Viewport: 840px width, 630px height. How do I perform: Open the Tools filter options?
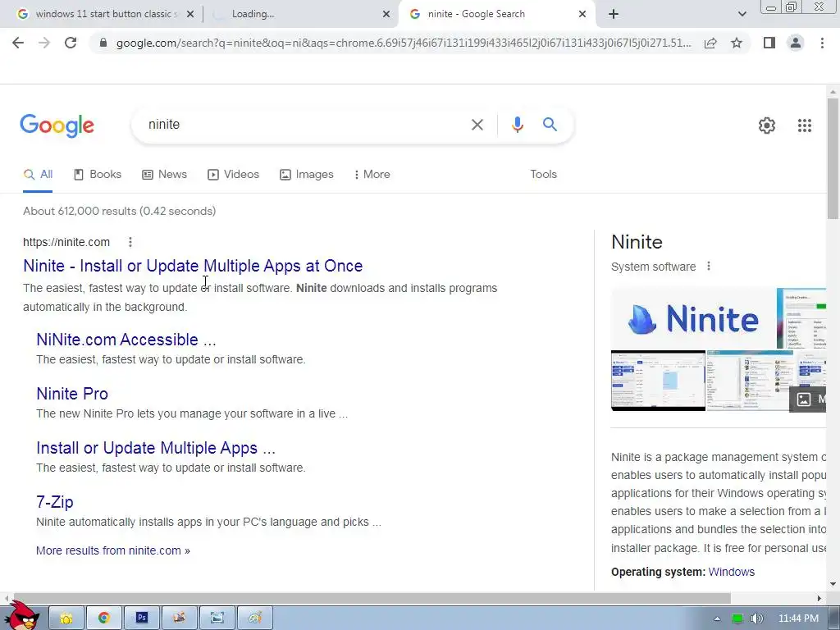tap(543, 175)
